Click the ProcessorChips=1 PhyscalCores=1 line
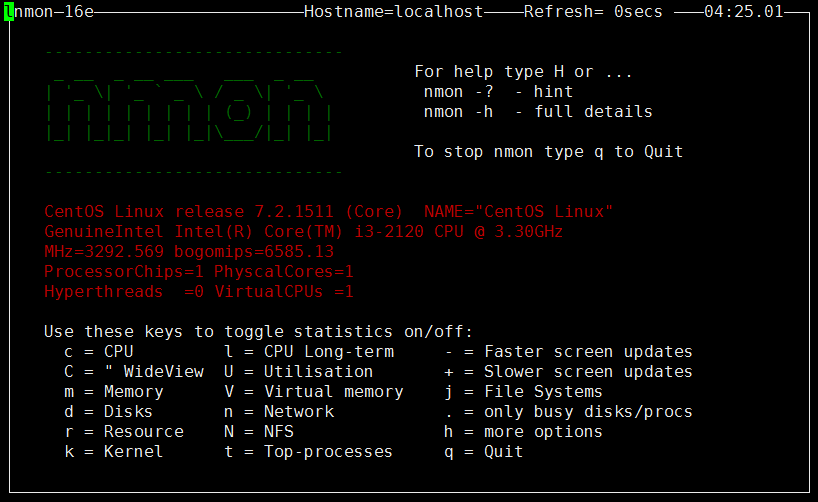Screen dimensions: 818x502 199,272
